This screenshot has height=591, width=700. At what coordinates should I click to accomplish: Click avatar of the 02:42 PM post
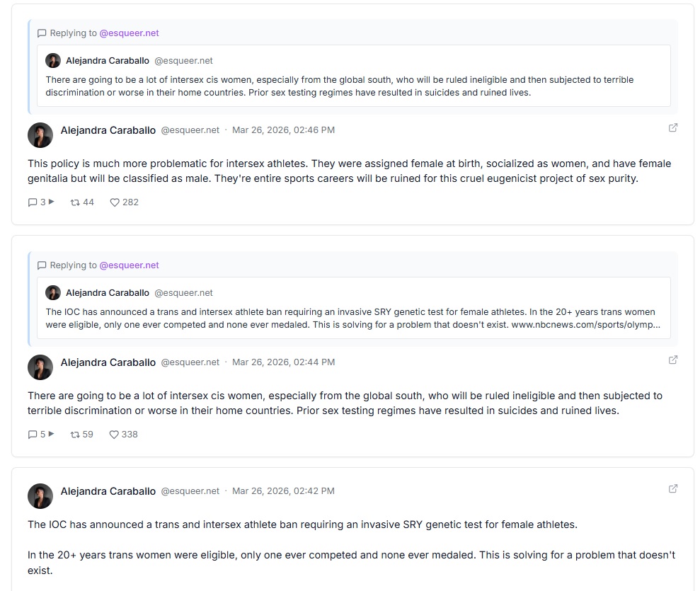pyautogui.click(x=40, y=496)
